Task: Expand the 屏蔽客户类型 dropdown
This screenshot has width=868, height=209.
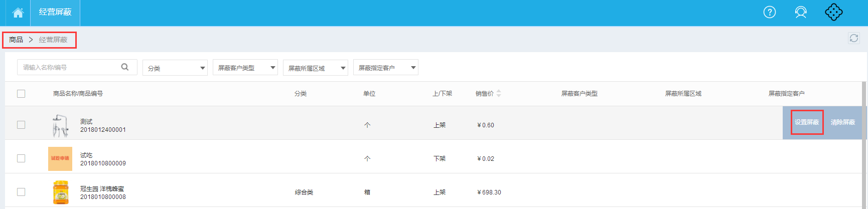Action: (245, 68)
